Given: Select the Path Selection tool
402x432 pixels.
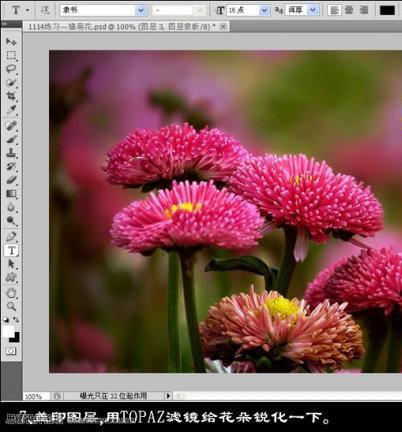Looking at the screenshot, I should [x=11, y=264].
